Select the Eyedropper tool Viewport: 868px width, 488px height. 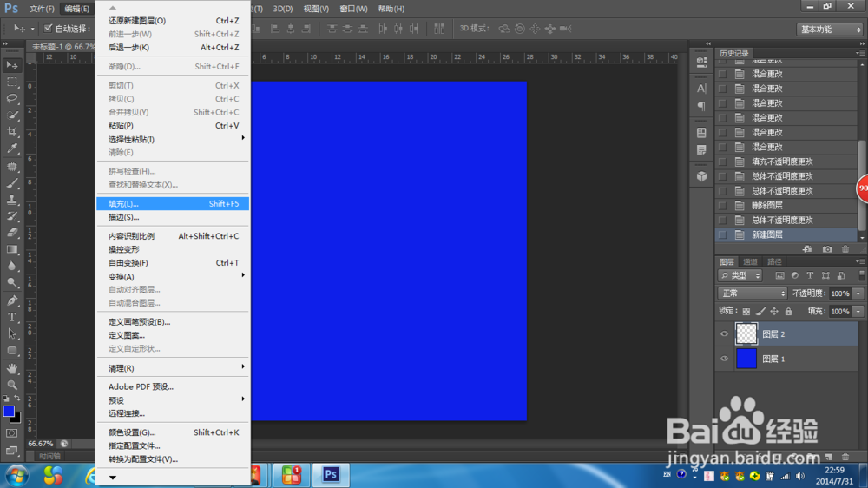pos(11,148)
